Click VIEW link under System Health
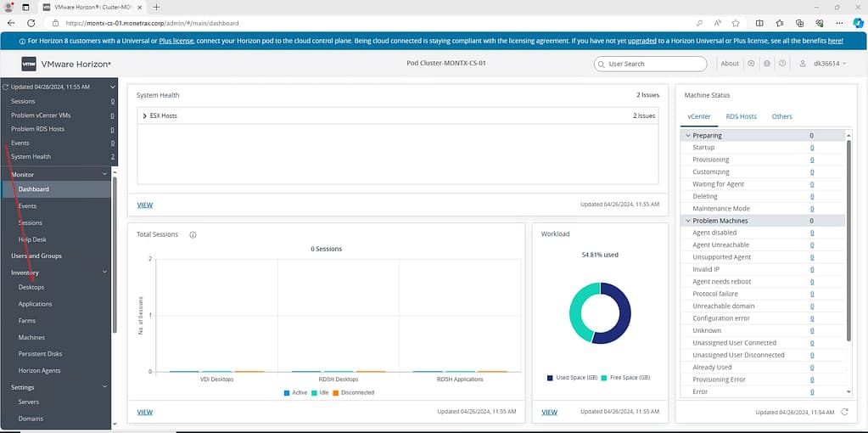 pyautogui.click(x=145, y=205)
